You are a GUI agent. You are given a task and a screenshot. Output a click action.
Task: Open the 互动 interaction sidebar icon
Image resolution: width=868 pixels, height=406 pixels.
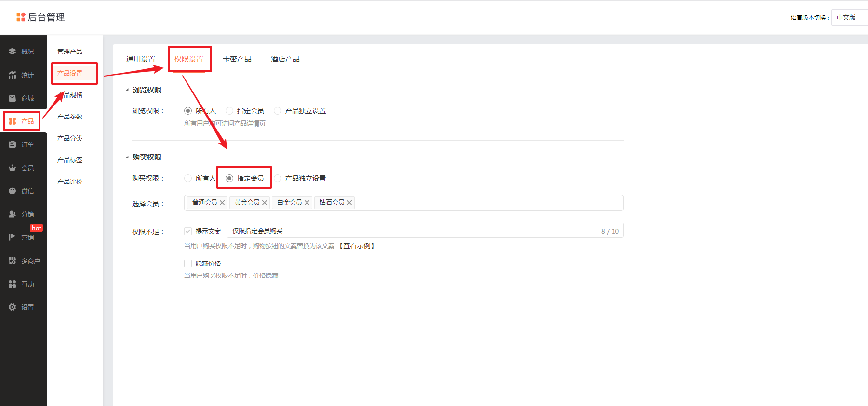(13, 284)
